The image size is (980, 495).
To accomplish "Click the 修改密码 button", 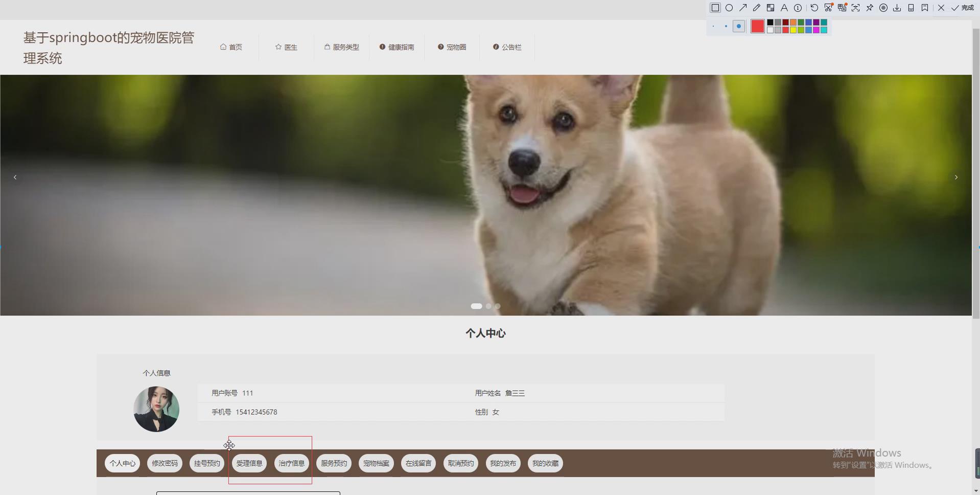I will (165, 463).
